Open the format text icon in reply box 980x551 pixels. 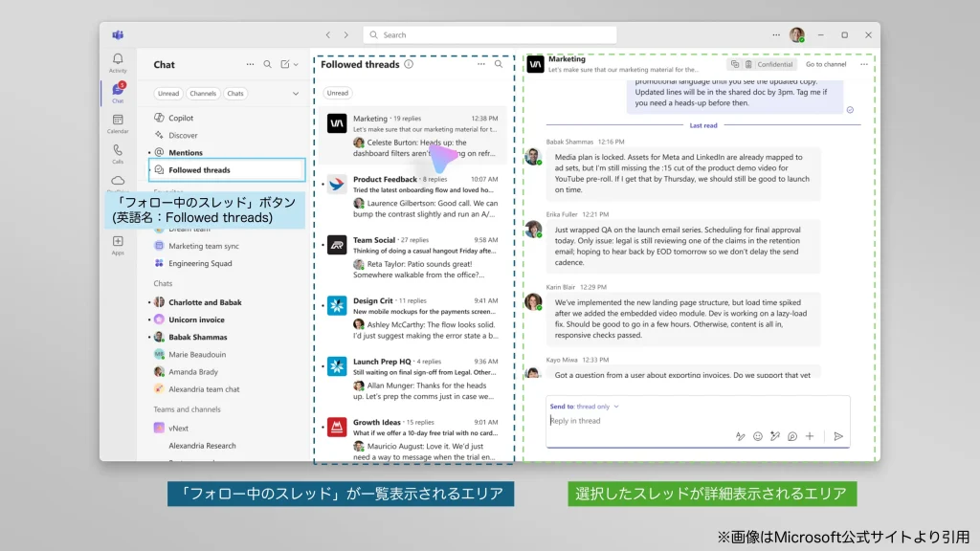point(740,436)
